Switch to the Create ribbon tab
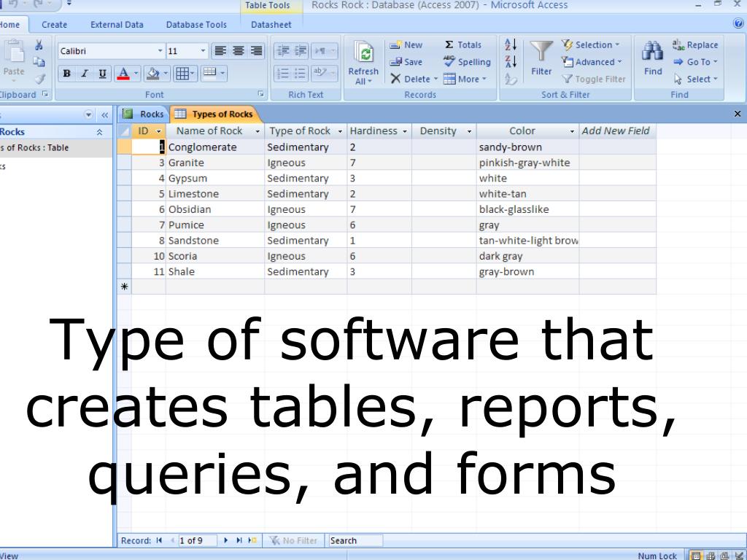Image resolution: width=747 pixels, height=560 pixels. click(54, 25)
